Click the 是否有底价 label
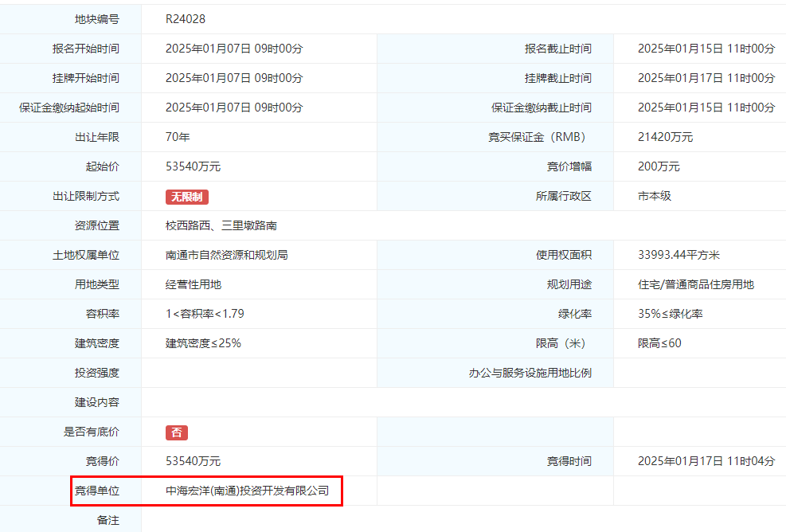 click(x=92, y=432)
